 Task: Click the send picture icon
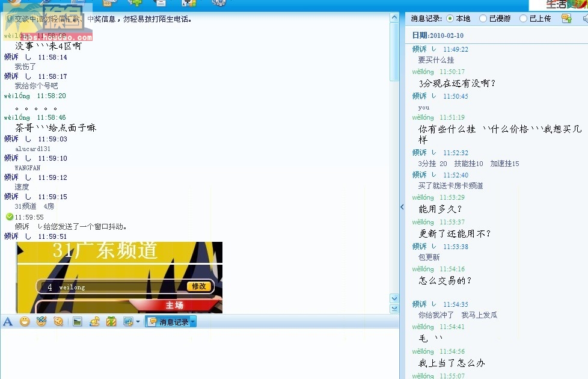point(77,322)
